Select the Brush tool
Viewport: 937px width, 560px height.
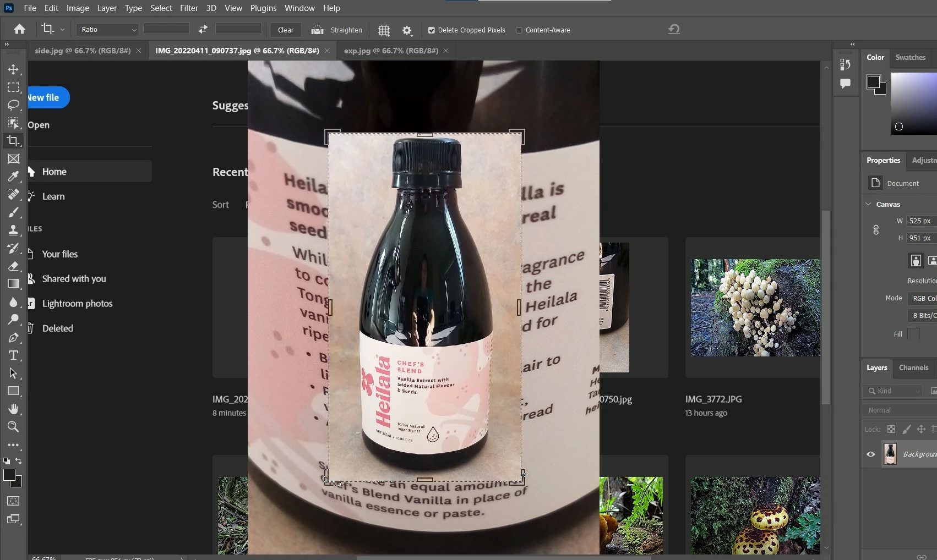[x=13, y=212]
